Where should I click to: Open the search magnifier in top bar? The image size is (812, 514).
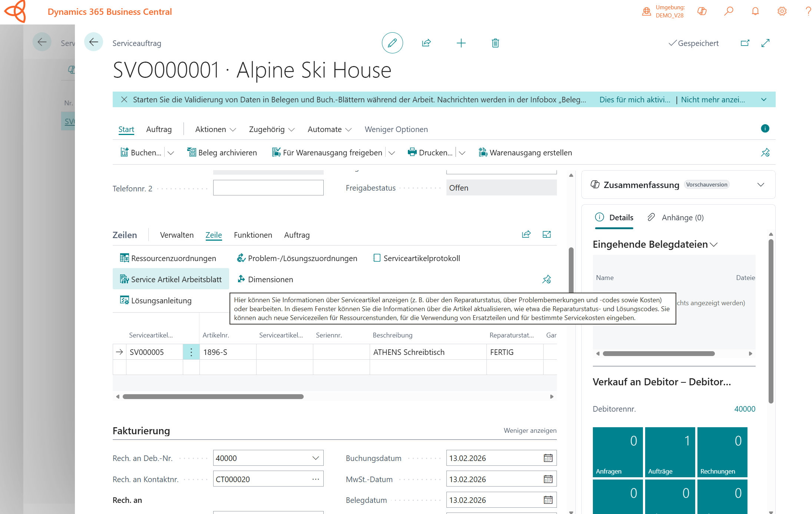[x=729, y=11]
